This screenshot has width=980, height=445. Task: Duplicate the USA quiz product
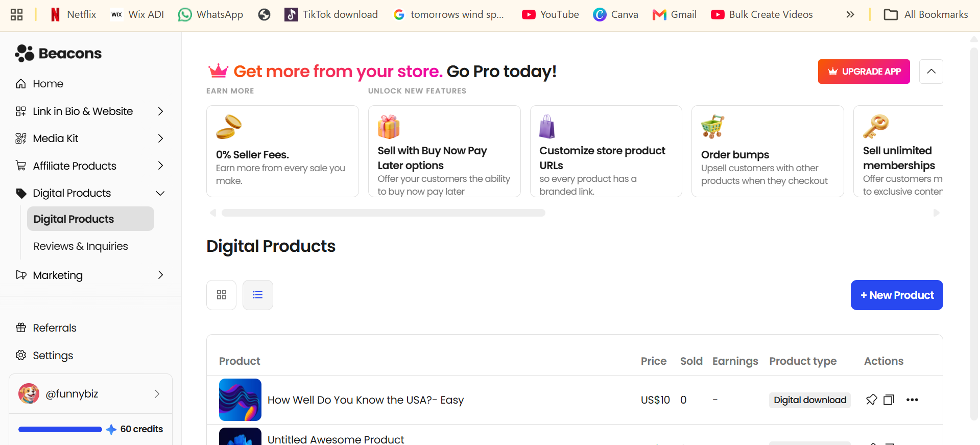pyautogui.click(x=889, y=400)
